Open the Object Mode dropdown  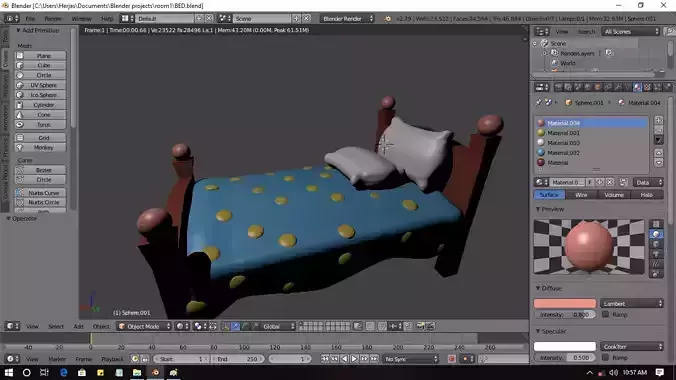(x=144, y=327)
